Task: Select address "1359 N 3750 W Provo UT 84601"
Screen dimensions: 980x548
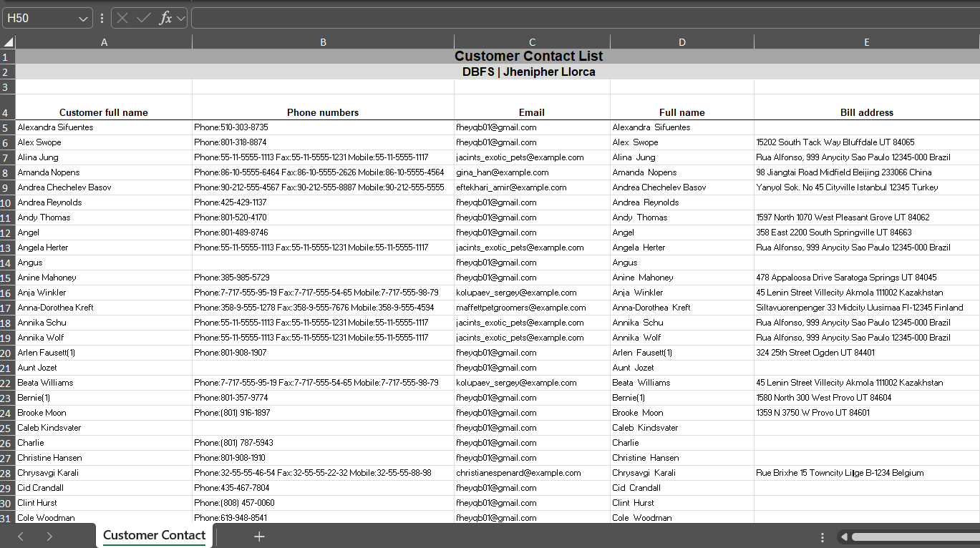Action: pyautogui.click(x=867, y=413)
